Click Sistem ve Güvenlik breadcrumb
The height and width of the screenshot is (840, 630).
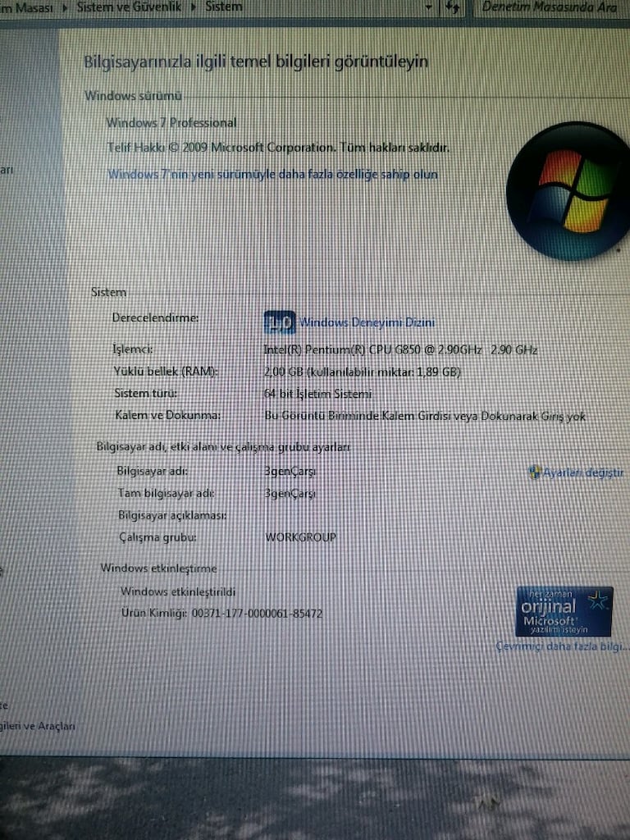pos(129,7)
